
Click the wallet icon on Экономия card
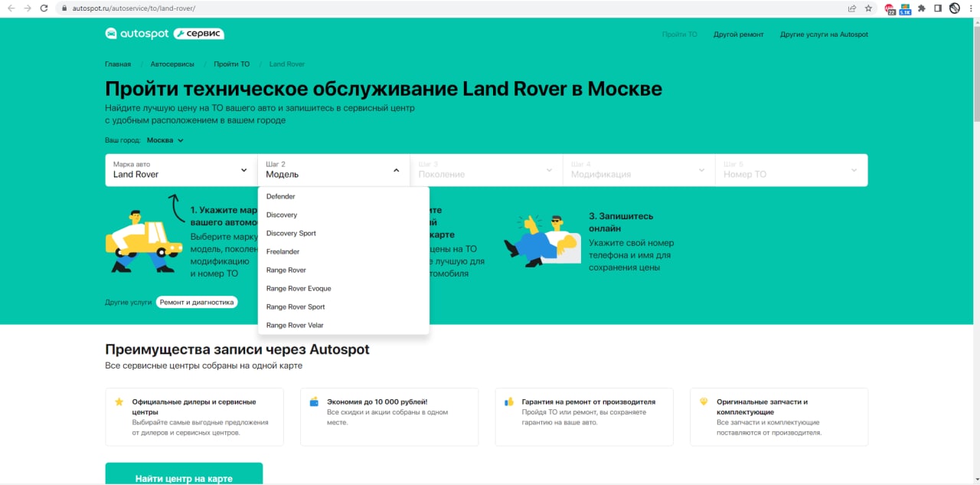(x=314, y=401)
